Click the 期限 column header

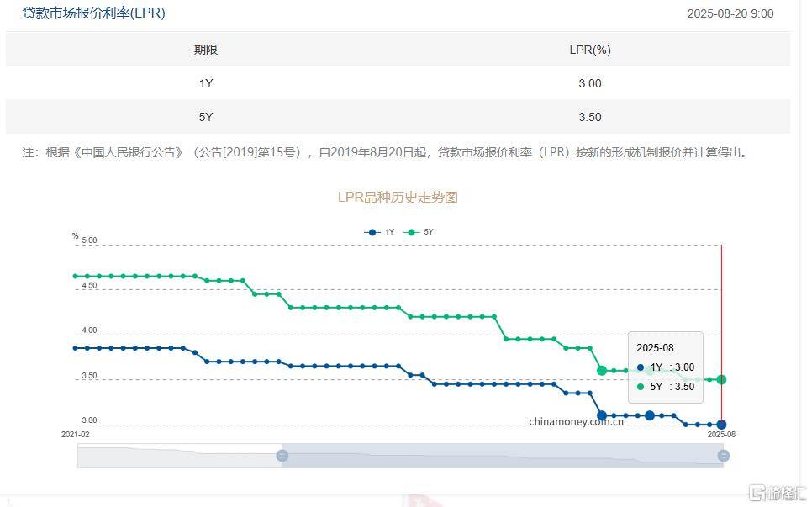coord(206,50)
